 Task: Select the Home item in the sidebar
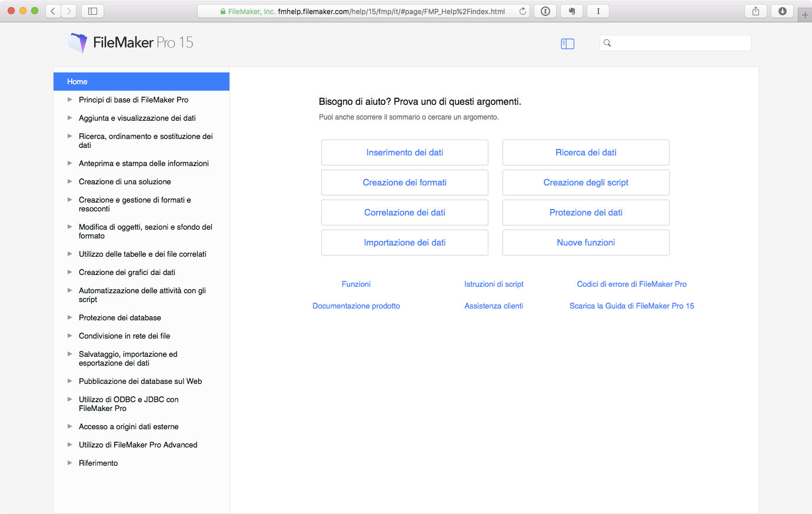tap(141, 82)
